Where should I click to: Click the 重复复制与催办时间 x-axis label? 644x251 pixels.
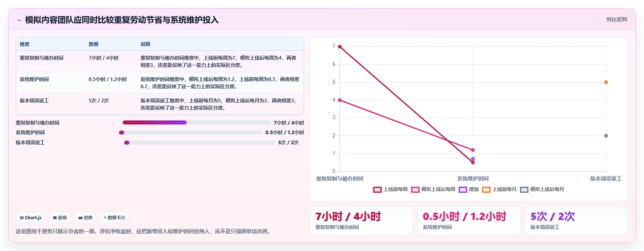click(340, 178)
